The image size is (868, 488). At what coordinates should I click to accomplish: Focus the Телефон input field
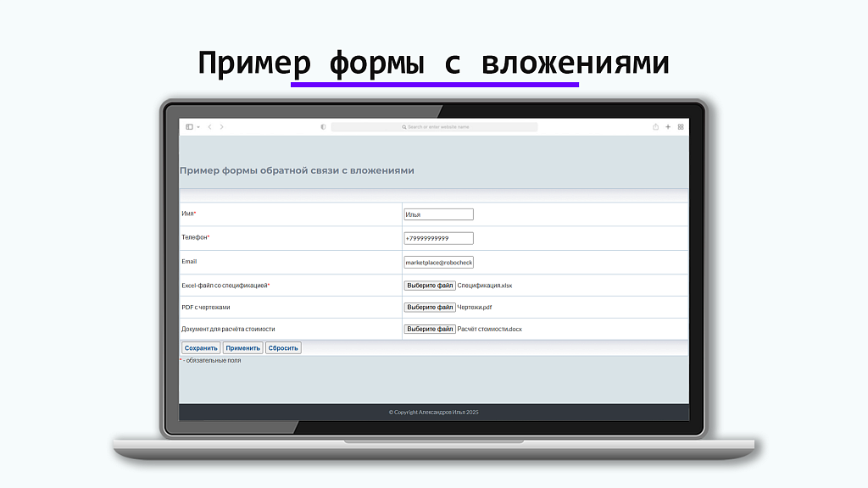coord(438,238)
